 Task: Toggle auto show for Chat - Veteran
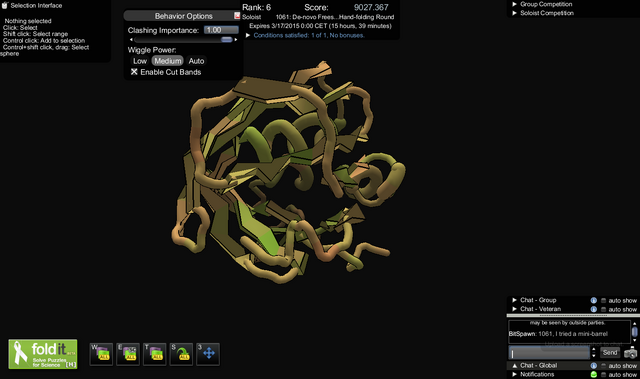[x=603, y=309]
